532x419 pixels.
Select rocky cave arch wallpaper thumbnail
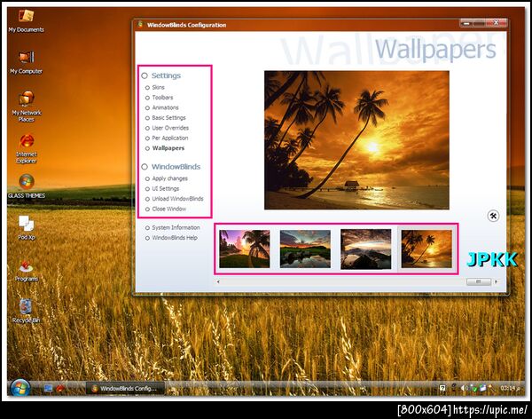click(365, 249)
